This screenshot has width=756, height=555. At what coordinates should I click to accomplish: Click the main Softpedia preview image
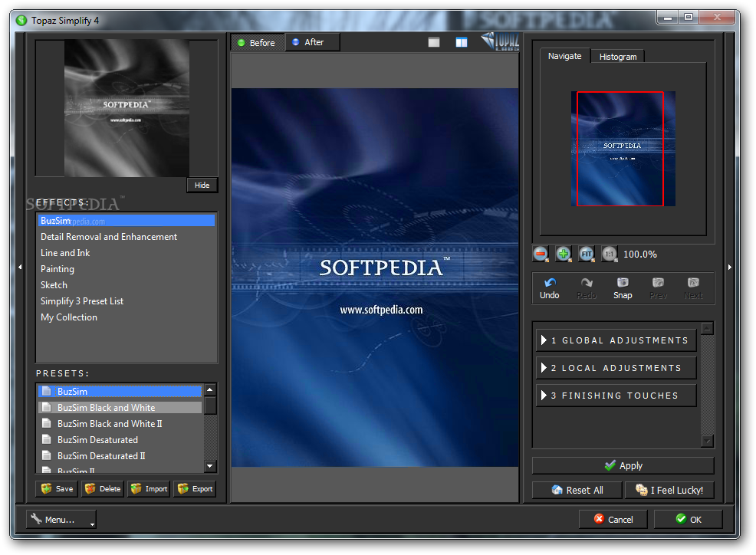(375, 277)
